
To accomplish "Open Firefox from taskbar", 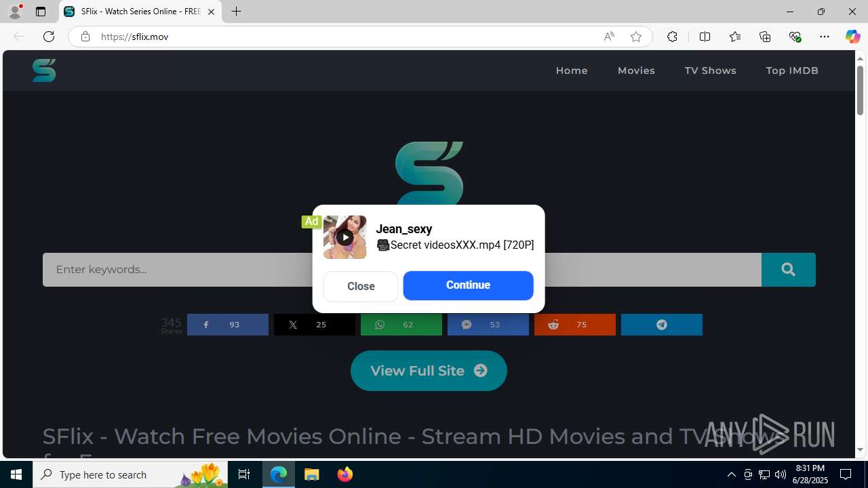I will click(345, 474).
